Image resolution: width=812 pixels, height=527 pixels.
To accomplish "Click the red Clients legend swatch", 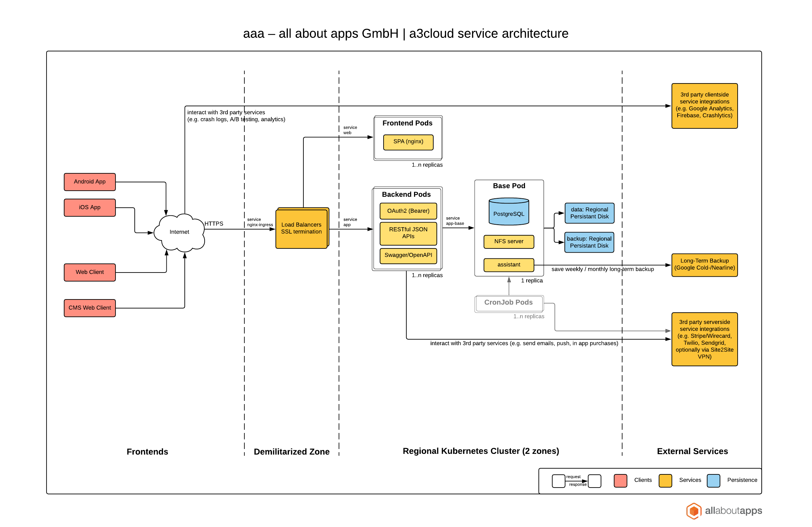I will 620,480.
